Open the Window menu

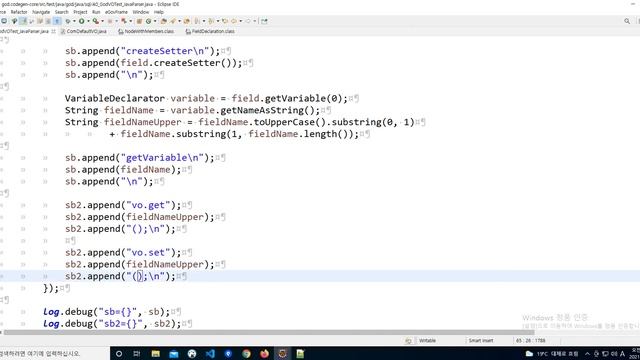pos(140,12)
